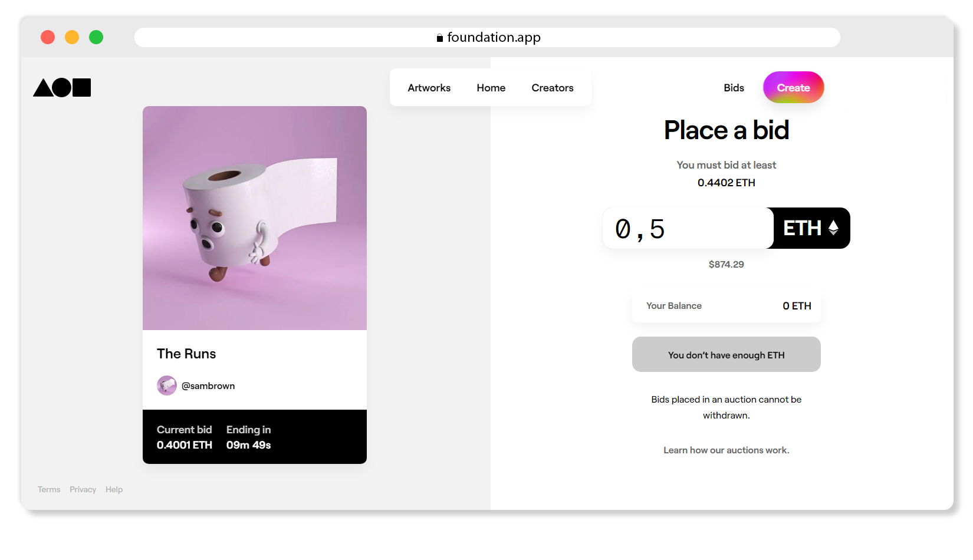The width and height of the screenshot is (973, 560).
Task: Click 'You don't have enough ETH' button
Action: [x=726, y=355]
